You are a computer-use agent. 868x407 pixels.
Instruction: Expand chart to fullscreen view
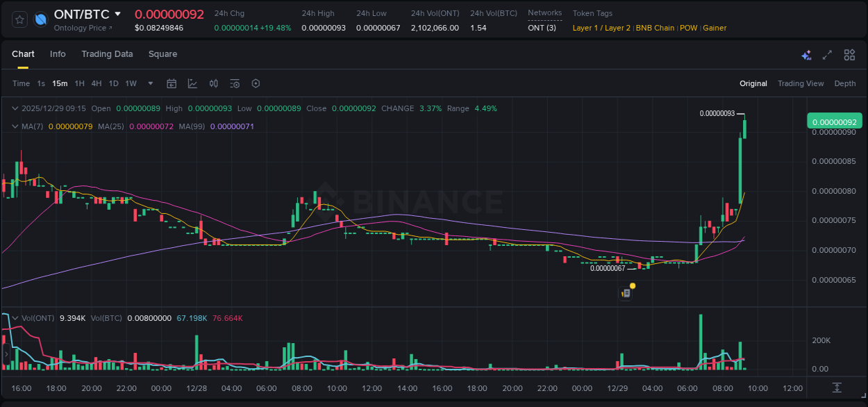tap(827, 54)
